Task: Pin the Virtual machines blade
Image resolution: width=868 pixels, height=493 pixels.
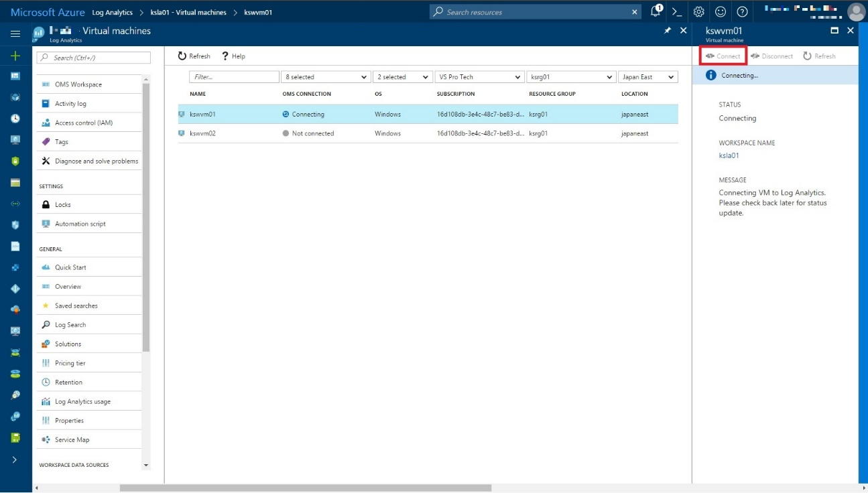Action: pyautogui.click(x=668, y=31)
